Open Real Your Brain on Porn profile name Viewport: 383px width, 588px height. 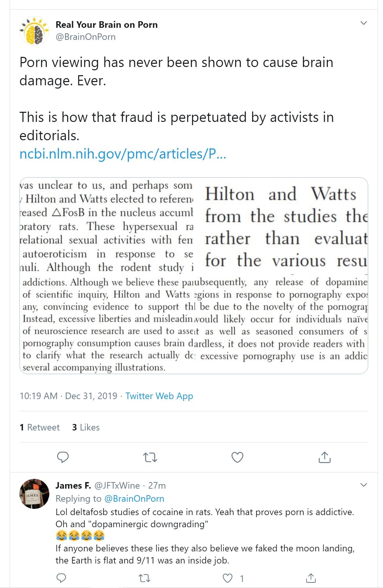(x=107, y=25)
